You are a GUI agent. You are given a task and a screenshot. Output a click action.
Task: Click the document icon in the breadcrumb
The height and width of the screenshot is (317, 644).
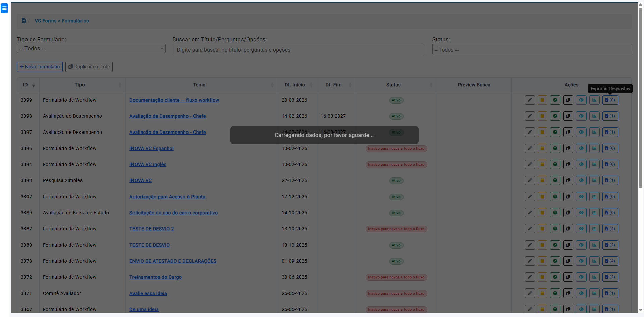(x=24, y=21)
